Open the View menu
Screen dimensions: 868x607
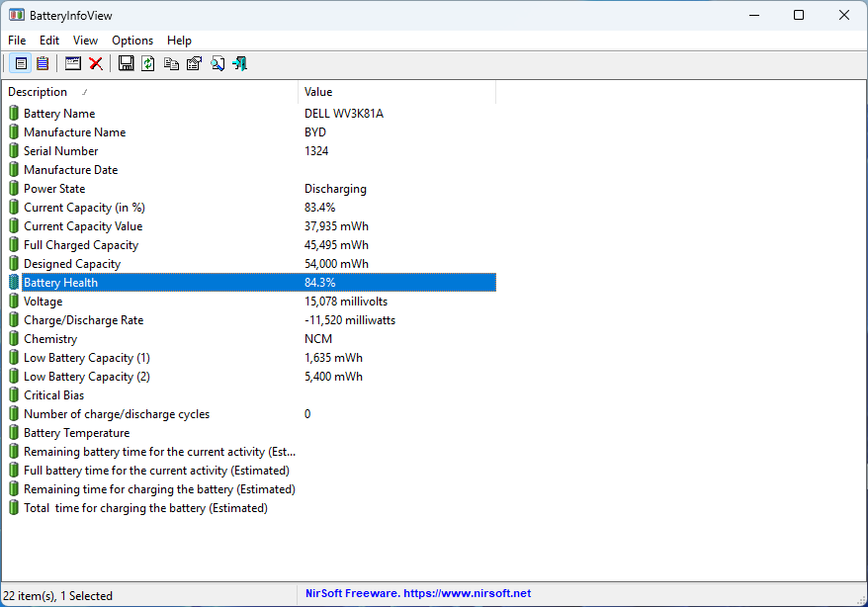tap(85, 41)
